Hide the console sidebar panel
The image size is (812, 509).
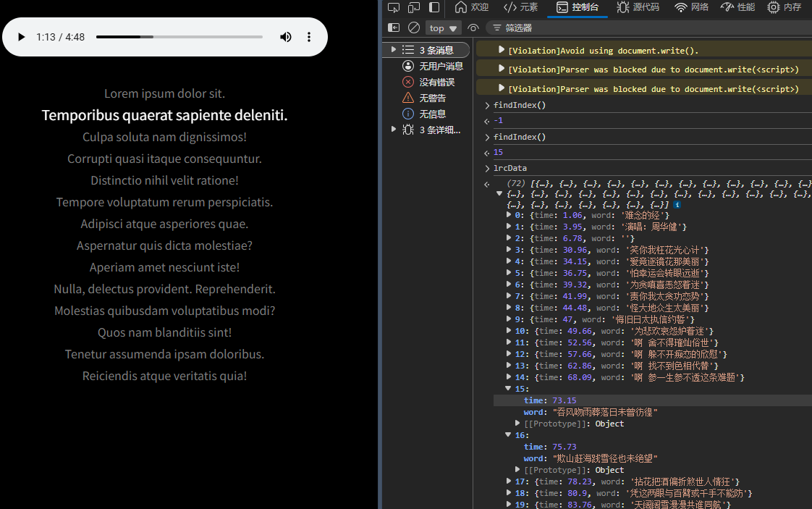tap(394, 28)
